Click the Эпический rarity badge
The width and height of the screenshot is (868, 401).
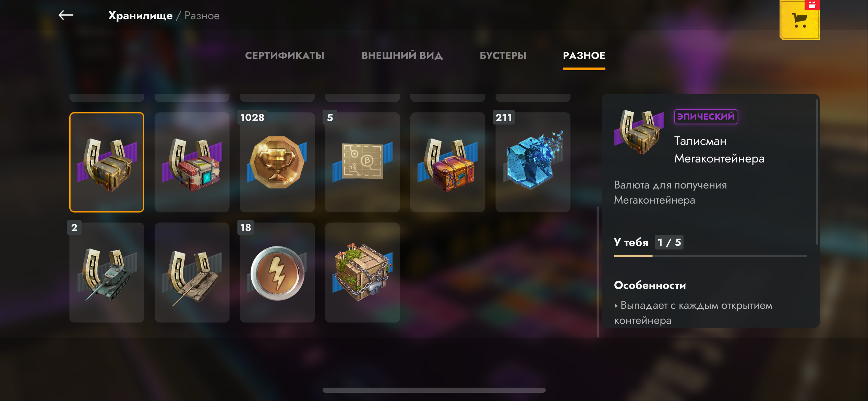click(x=706, y=117)
